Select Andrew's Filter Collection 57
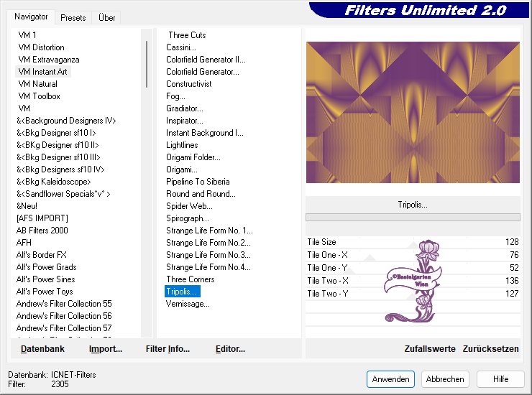The width and height of the screenshot is (532, 395). [64, 328]
